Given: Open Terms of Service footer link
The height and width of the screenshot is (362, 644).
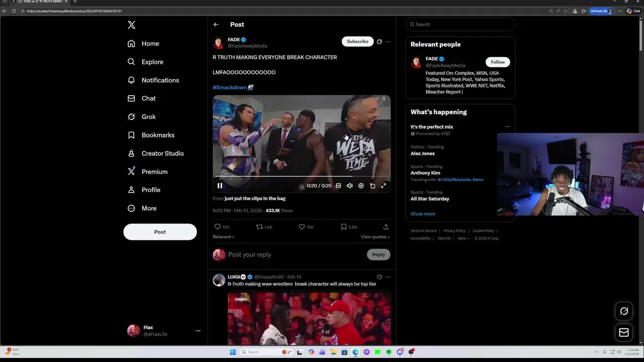Looking at the screenshot, I should (x=424, y=231).
